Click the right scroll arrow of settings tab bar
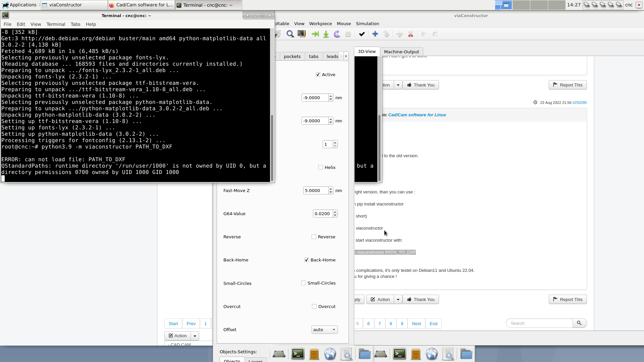Image resolution: width=644 pixels, height=362 pixels. pyautogui.click(x=346, y=56)
